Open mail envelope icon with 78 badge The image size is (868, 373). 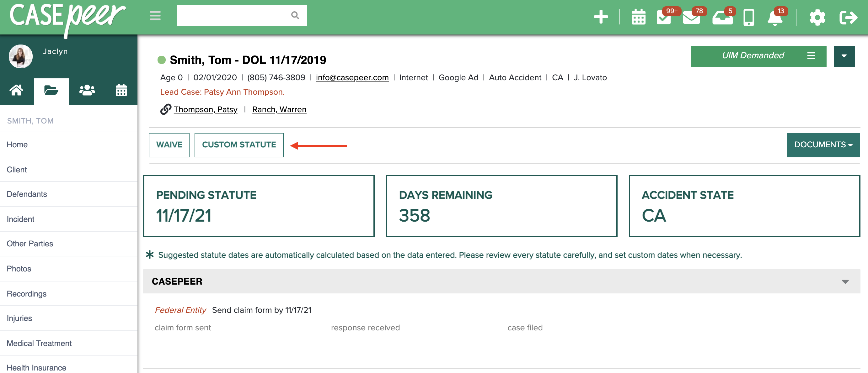click(x=691, y=17)
